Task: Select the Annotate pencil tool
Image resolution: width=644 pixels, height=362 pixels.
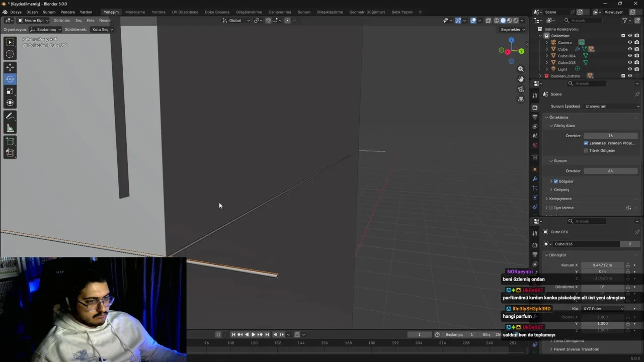Action: (10, 116)
